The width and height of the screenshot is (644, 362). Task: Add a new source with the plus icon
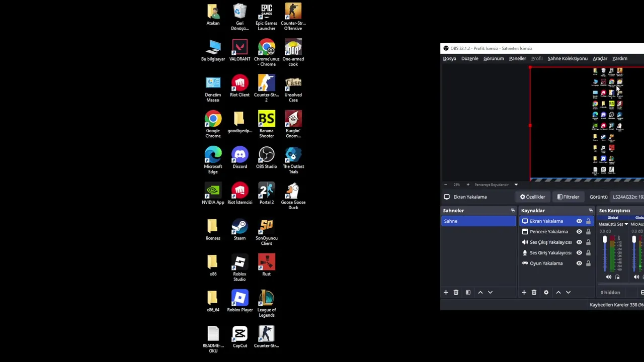tap(524, 292)
